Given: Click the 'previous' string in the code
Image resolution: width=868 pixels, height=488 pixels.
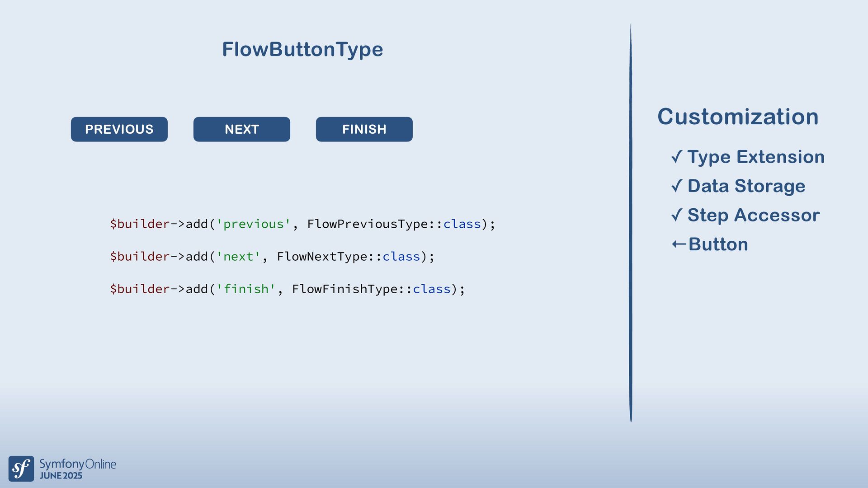Looking at the screenshot, I should coord(253,224).
